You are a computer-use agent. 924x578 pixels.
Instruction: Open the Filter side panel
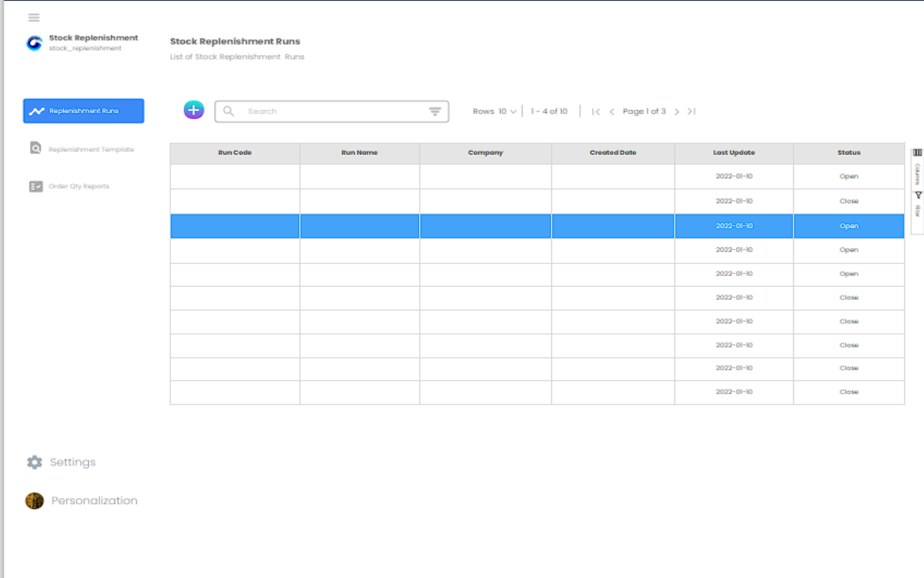(x=918, y=204)
